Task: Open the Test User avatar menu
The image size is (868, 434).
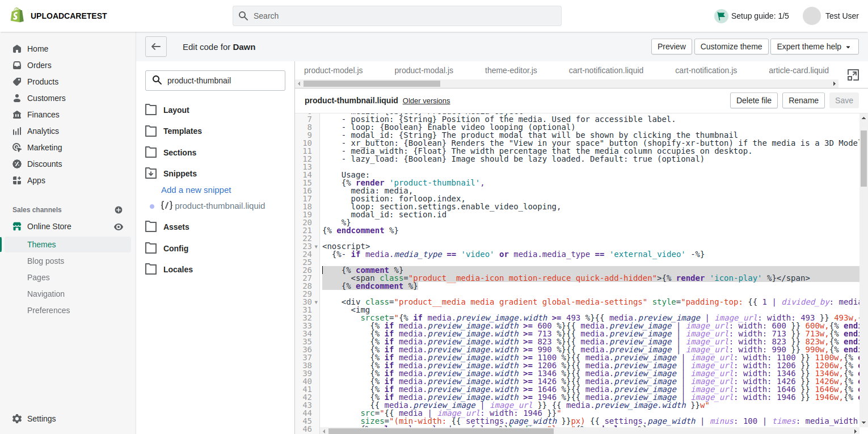Action: coord(812,16)
